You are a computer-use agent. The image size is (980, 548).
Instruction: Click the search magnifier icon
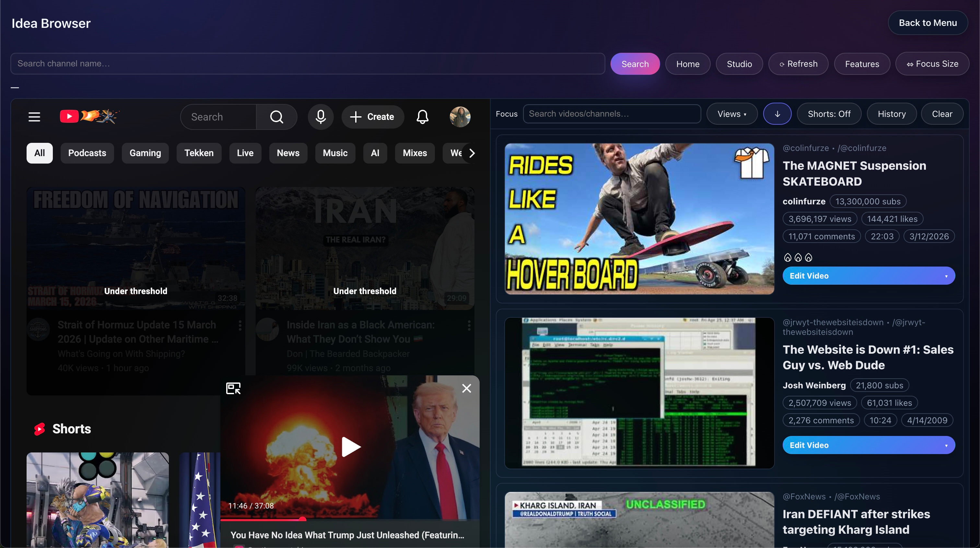point(277,116)
